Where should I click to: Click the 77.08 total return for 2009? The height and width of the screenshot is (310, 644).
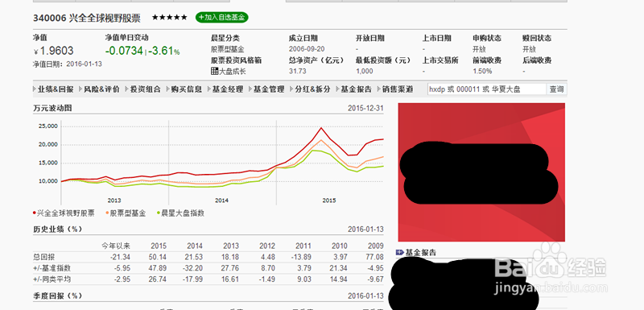click(x=375, y=257)
